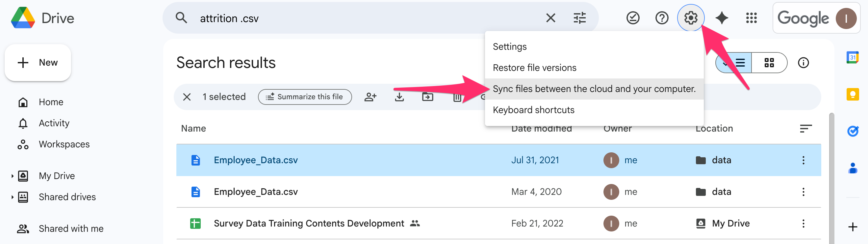Open Google Keep side panel icon
Viewport: 868px width, 244px height.
coord(852,94)
